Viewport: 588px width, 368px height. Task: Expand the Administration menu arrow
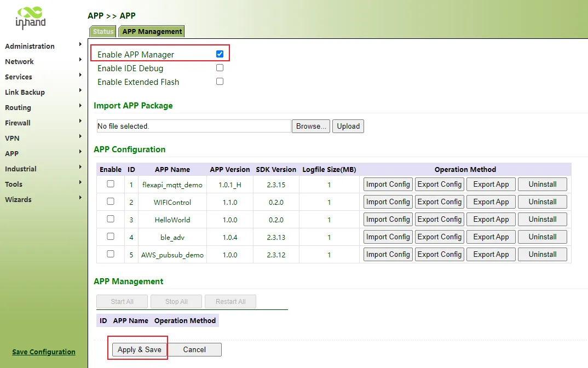point(80,44)
